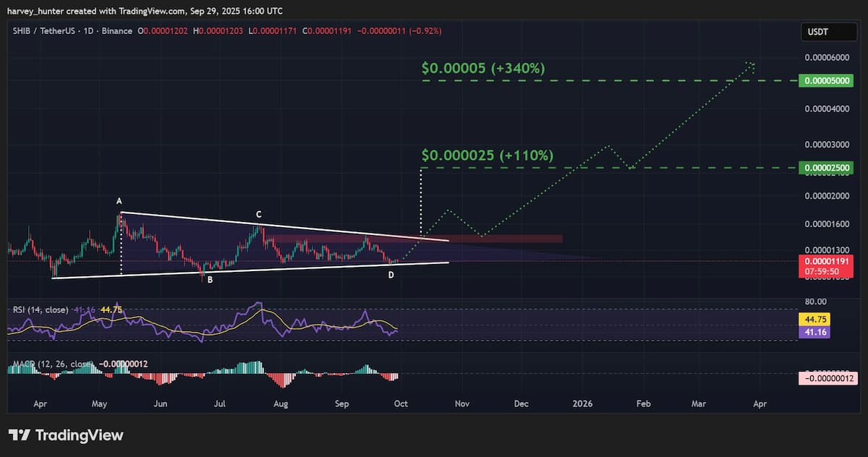The height and width of the screenshot is (457, 868).
Task: Select point A marker on the triangle
Action: pyautogui.click(x=119, y=201)
